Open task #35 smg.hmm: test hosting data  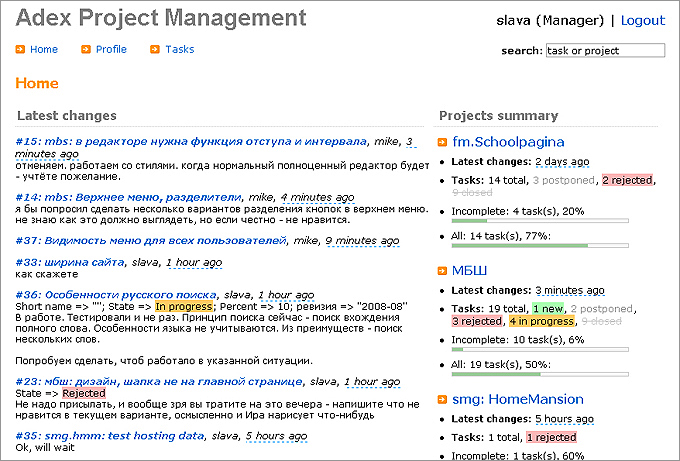pos(110,436)
